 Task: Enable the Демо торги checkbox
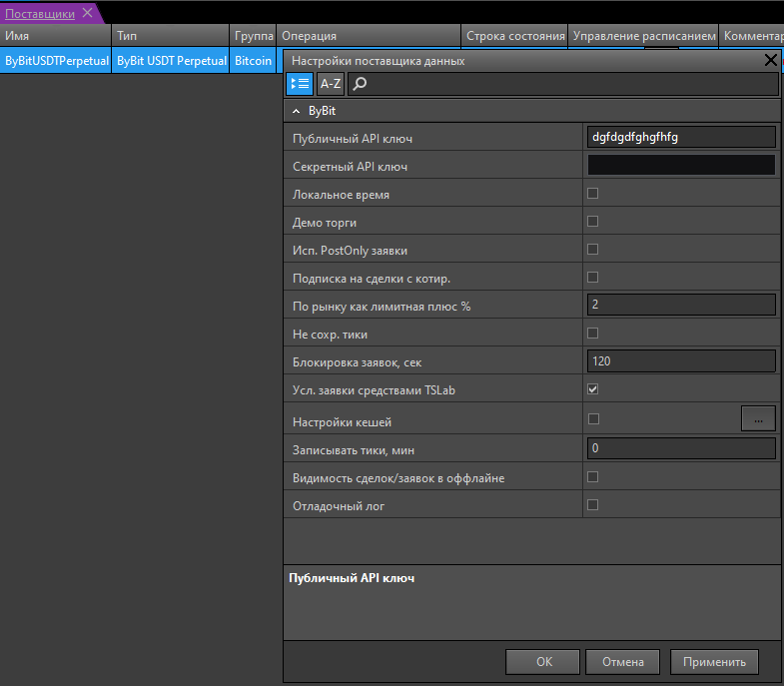[592, 221]
